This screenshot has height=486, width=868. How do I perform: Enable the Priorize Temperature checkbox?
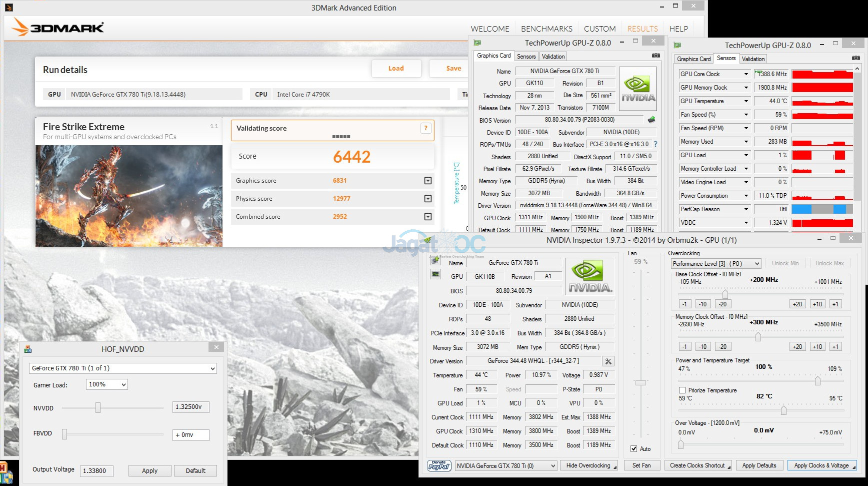(682, 390)
